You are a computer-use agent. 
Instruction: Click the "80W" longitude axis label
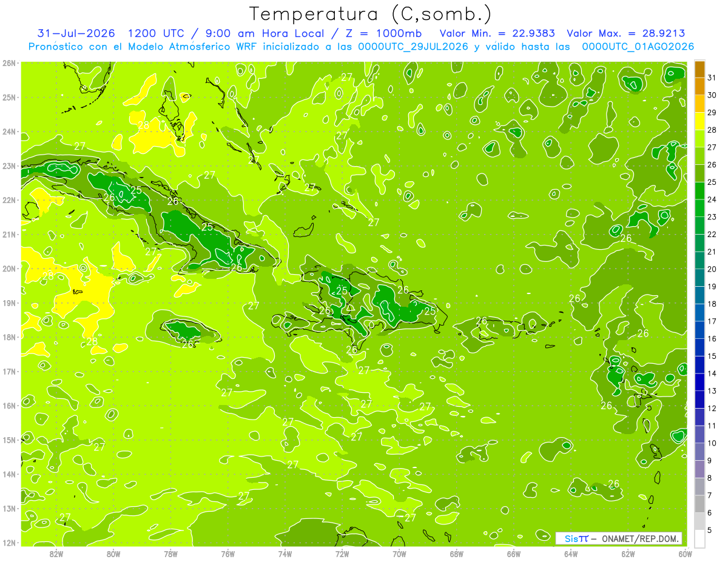(x=113, y=554)
